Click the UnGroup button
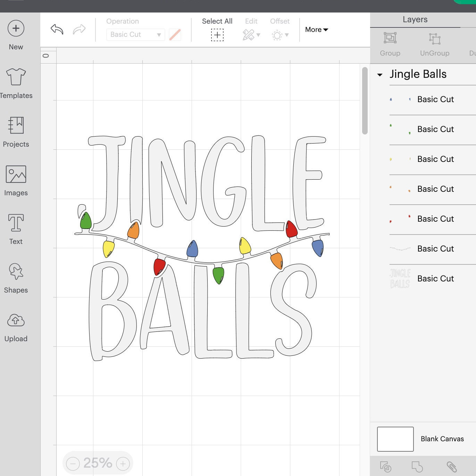The width and height of the screenshot is (476, 476). coord(434,43)
